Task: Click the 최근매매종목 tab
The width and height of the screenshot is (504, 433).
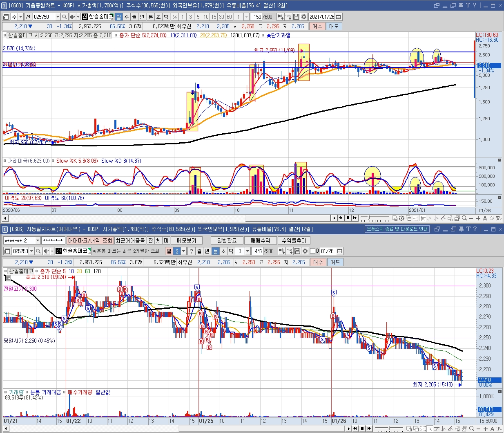Action: coord(130,240)
